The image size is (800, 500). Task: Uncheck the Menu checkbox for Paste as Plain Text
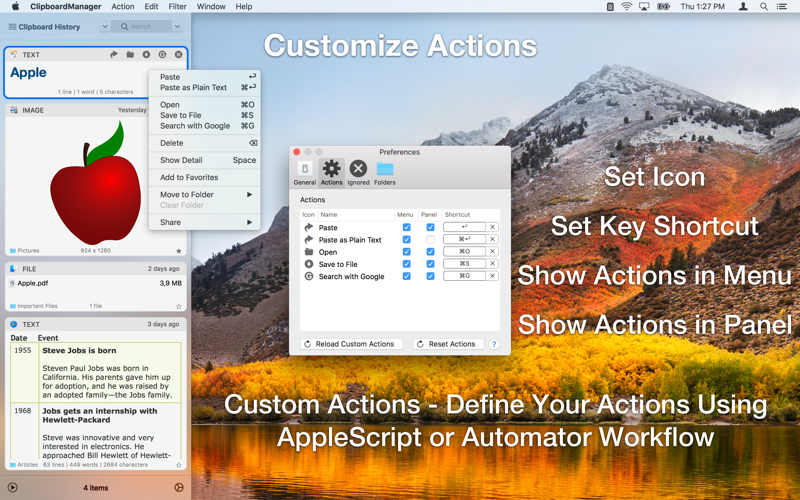407,239
